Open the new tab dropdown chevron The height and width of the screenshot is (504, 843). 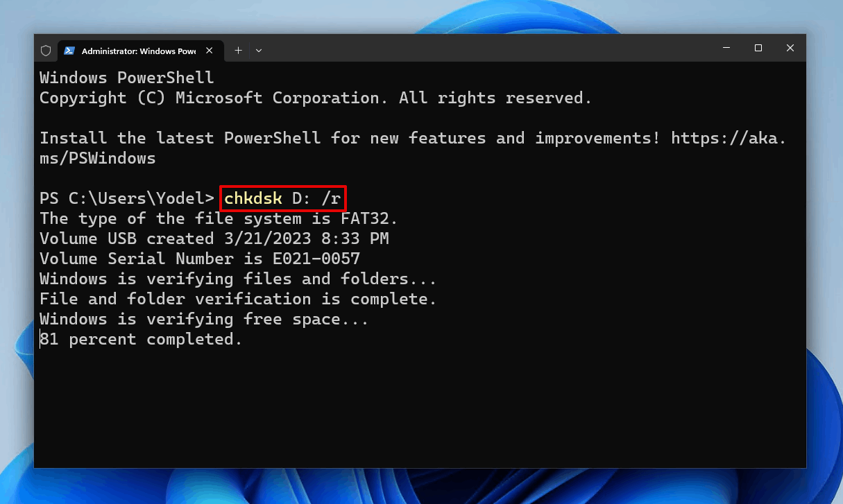click(x=258, y=50)
